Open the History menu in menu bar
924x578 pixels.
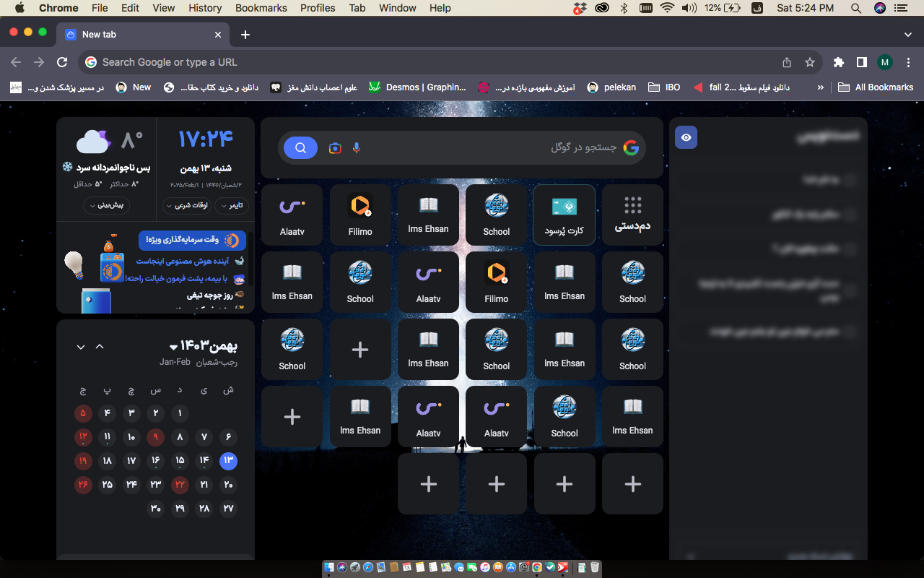click(205, 8)
